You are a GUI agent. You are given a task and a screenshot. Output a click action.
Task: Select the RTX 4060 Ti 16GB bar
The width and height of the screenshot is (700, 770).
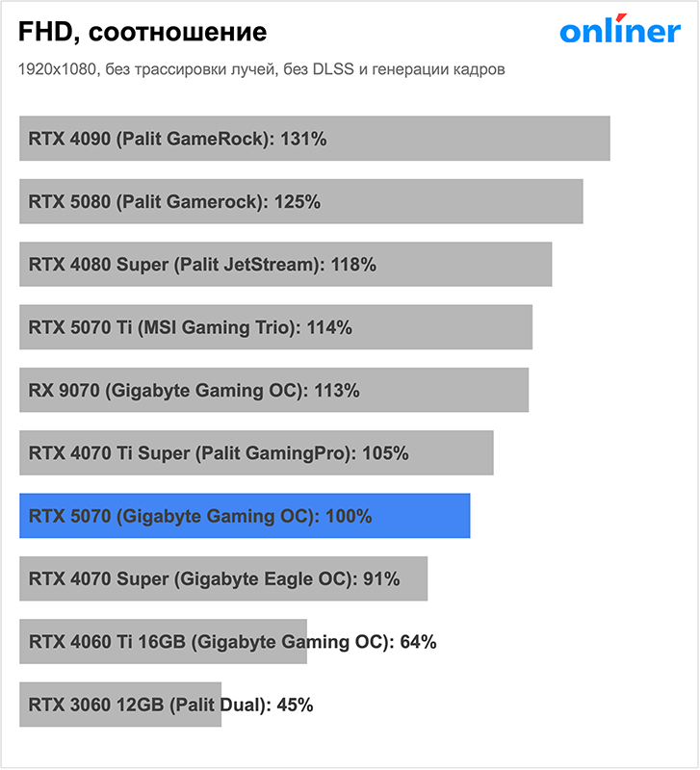(x=163, y=641)
